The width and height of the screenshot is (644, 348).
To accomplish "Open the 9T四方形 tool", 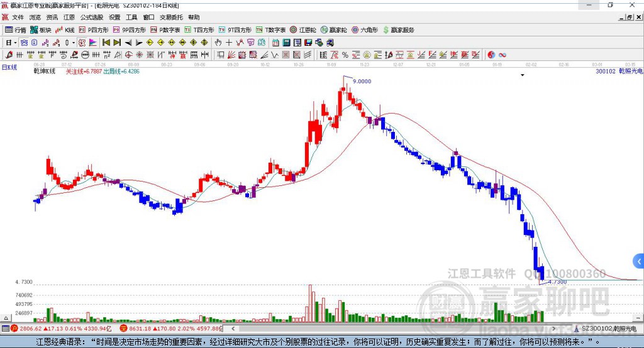I will pyautogui.click(x=235, y=30).
